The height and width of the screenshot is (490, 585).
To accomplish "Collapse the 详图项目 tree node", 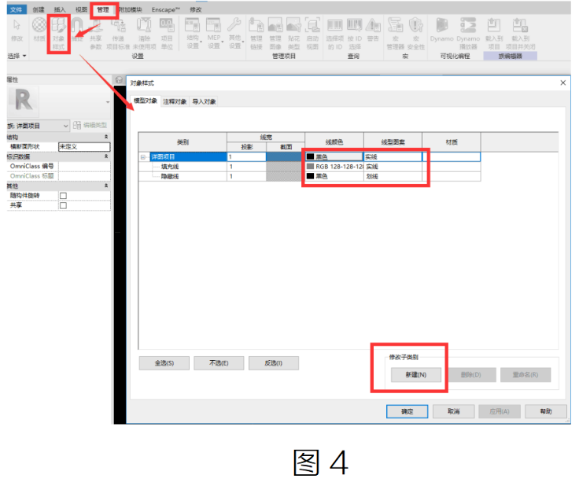I will click(x=143, y=157).
